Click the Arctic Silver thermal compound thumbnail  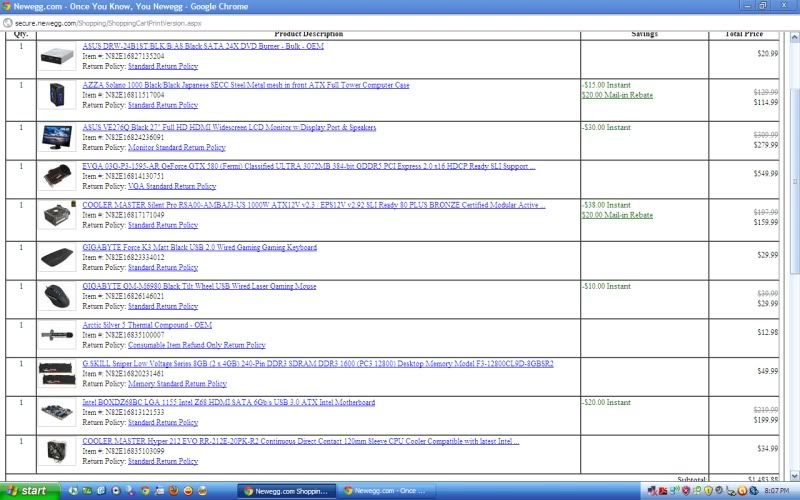pos(57,335)
